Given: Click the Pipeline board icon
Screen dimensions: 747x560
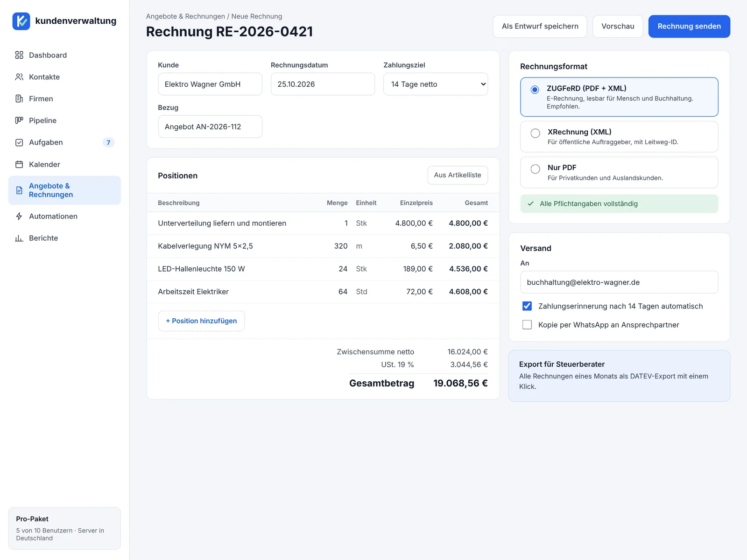Looking at the screenshot, I should point(19,120).
